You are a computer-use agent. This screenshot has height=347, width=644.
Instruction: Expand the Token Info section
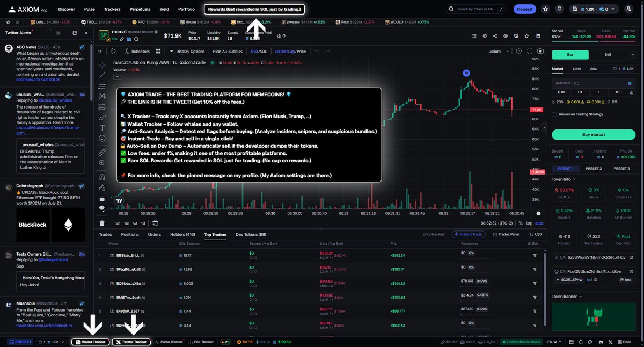[x=563, y=179]
